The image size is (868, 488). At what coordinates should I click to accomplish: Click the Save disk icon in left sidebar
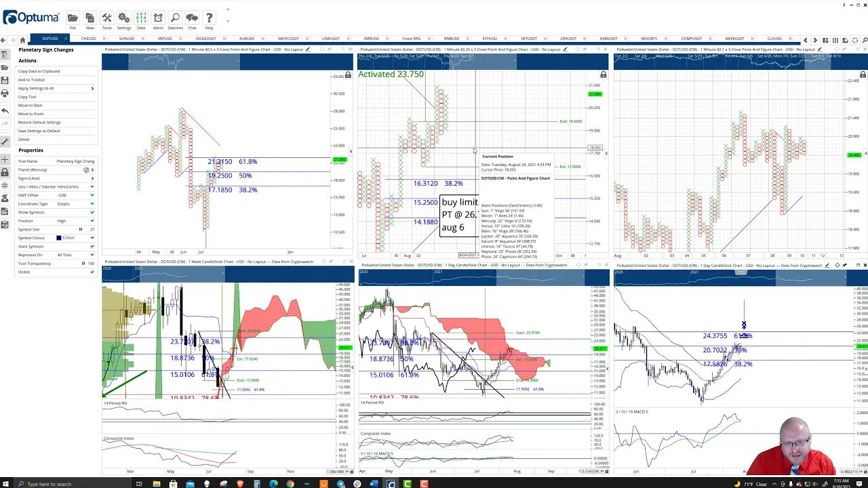pyautogui.click(x=5, y=81)
